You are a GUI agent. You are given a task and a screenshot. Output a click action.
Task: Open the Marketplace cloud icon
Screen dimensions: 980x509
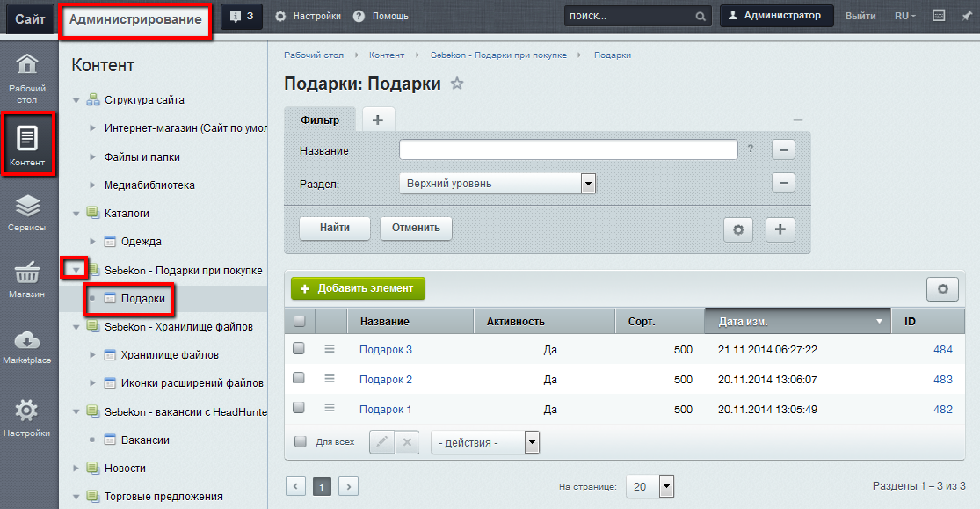click(x=27, y=346)
